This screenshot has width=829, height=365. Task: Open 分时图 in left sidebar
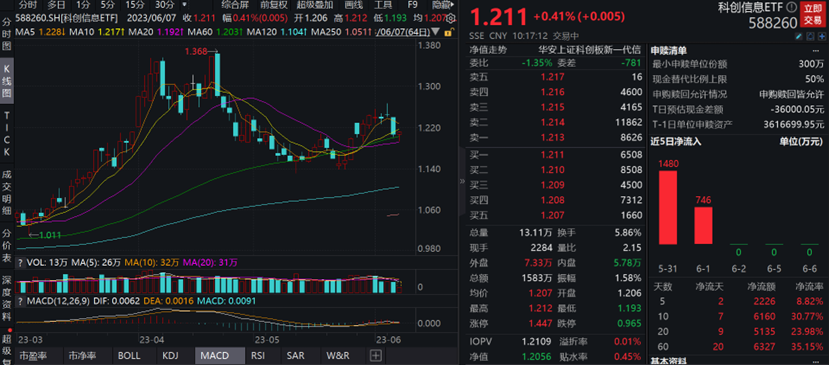tap(7, 34)
